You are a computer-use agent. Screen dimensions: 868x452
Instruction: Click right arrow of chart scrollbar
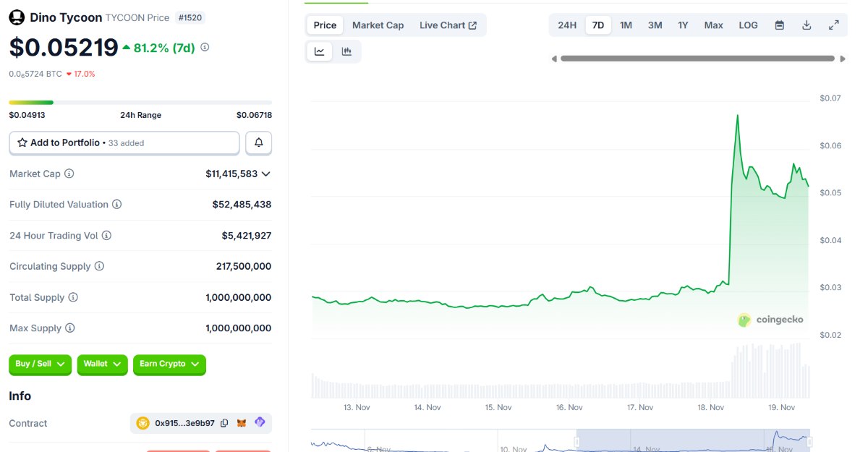843,59
